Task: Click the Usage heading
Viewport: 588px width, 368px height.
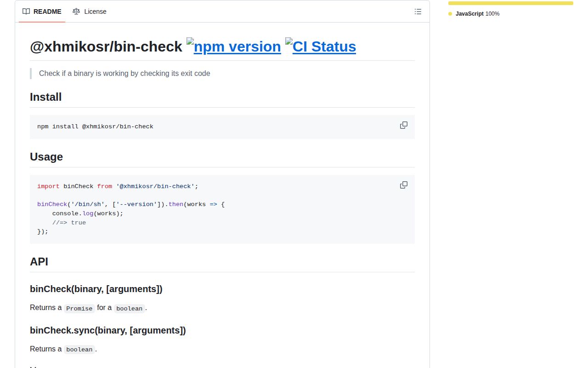Action: pos(46,157)
